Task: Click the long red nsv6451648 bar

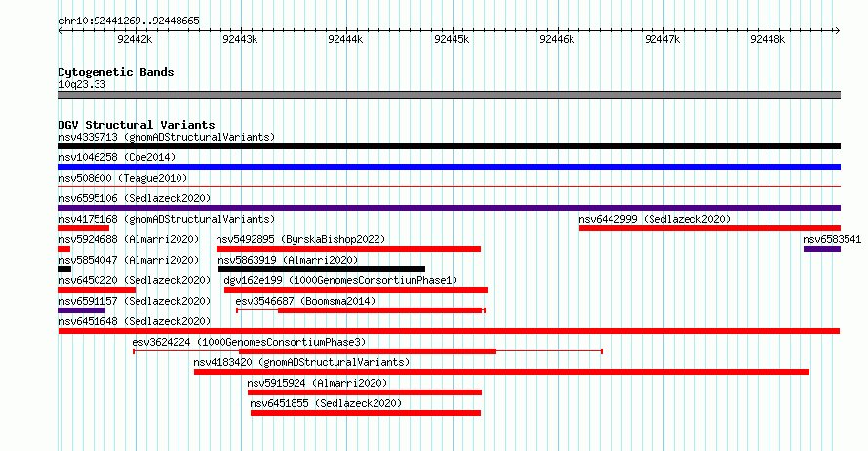Action: coord(449,331)
